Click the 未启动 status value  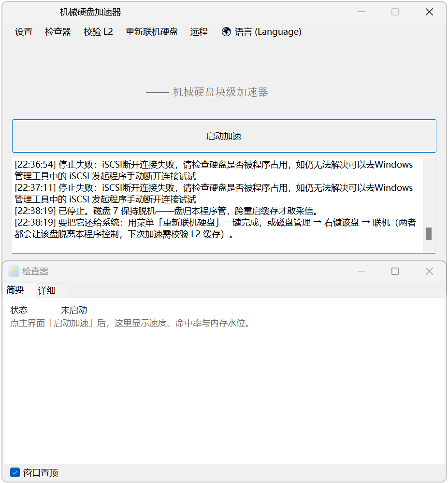[x=74, y=310]
